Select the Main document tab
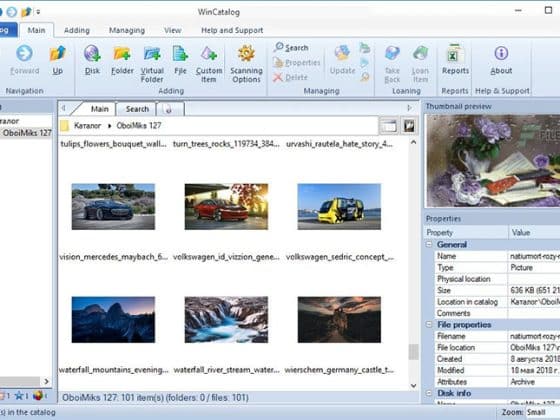Screen dimensions: 560x420 pos(99,109)
